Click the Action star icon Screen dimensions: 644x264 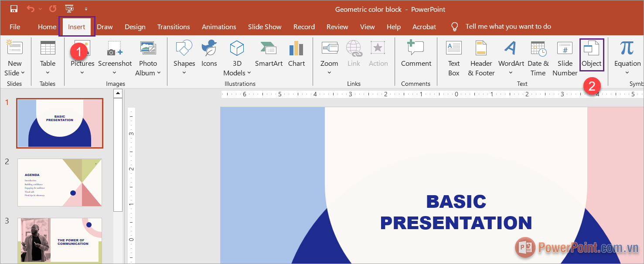pyautogui.click(x=378, y=48)
